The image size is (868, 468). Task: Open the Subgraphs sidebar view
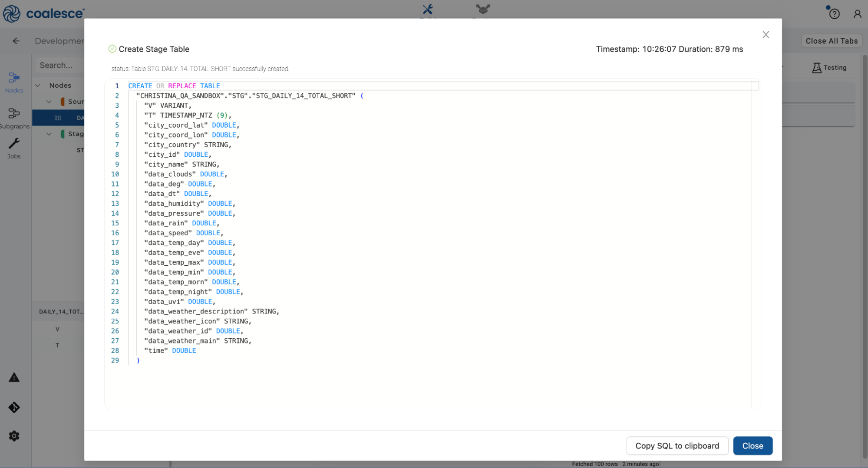tap(14, 118)
